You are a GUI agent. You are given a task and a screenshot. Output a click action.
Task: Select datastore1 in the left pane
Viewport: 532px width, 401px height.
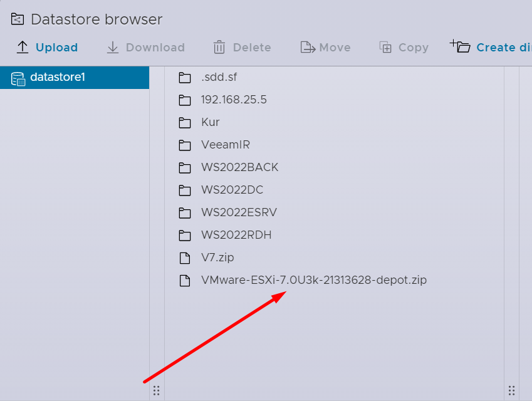tap(75, 78)
